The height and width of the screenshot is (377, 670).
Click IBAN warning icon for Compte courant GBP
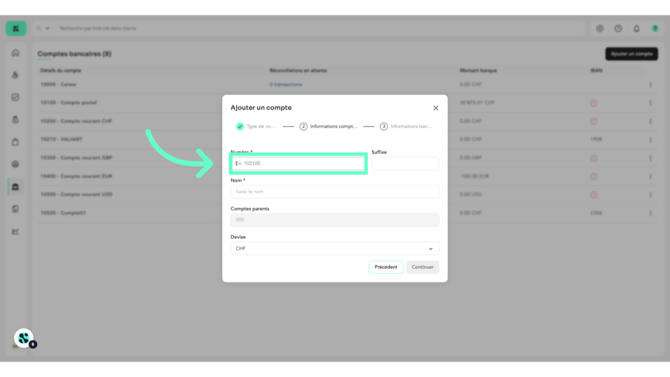594,158
